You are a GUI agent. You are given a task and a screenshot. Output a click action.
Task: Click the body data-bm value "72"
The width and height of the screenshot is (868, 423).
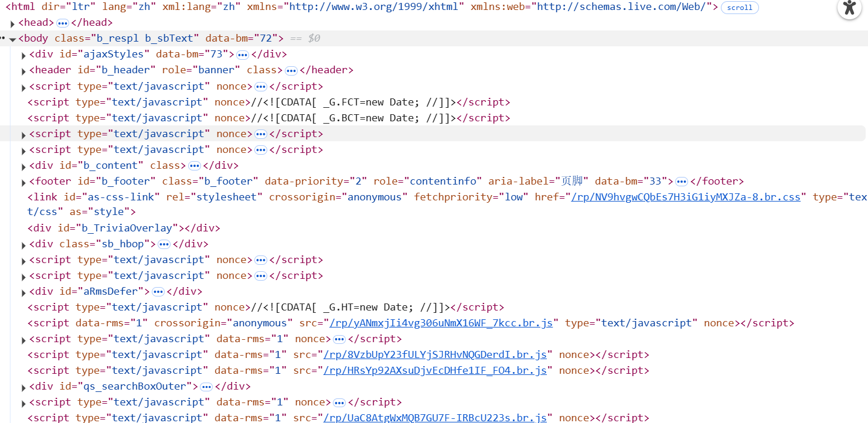point(266,38)
